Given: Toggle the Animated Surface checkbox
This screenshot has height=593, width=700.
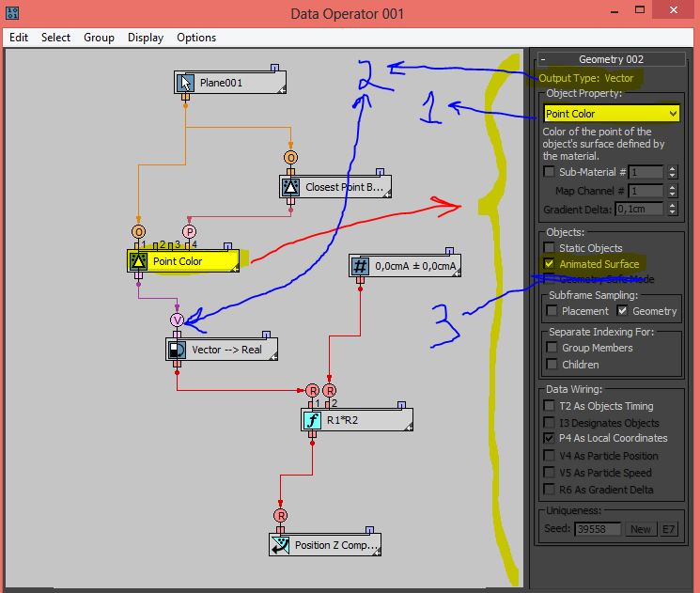Looking at the screenshot, I should tap(550, 264).
